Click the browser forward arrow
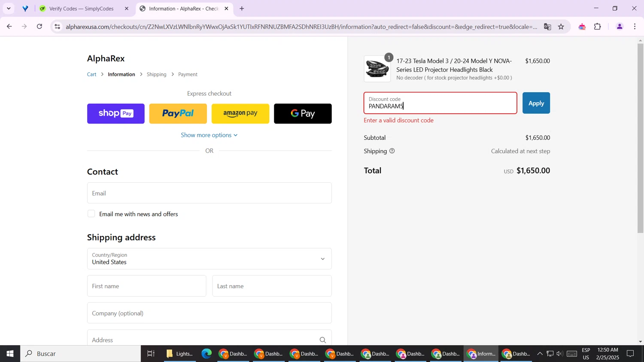This screenshot has height=362, width=644. pyautogui.click(x=24, y=27)
